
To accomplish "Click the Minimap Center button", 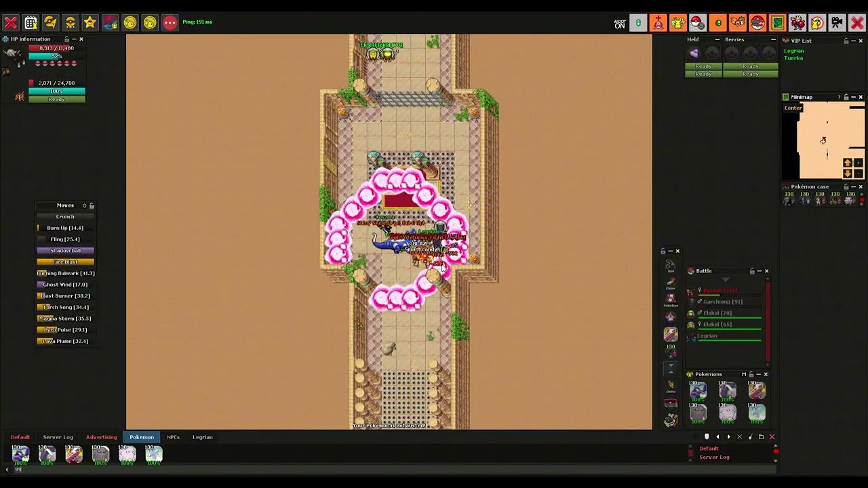I will (793, 108).
